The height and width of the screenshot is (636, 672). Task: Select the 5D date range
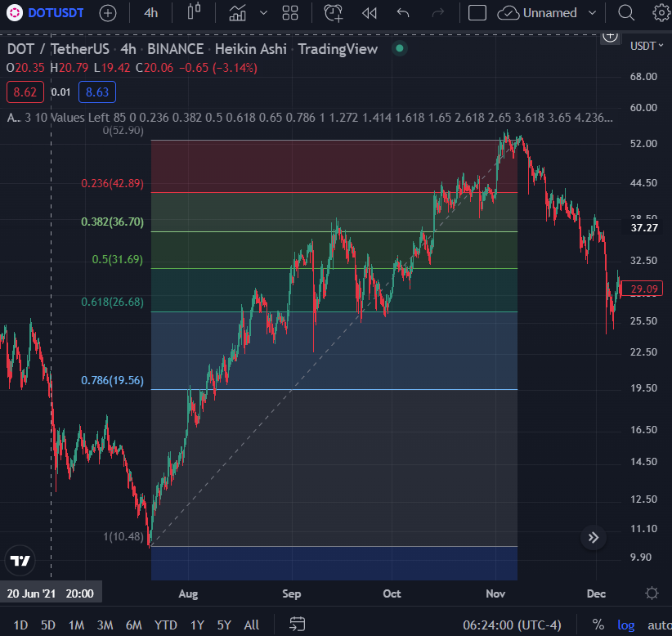click(48, 625)
